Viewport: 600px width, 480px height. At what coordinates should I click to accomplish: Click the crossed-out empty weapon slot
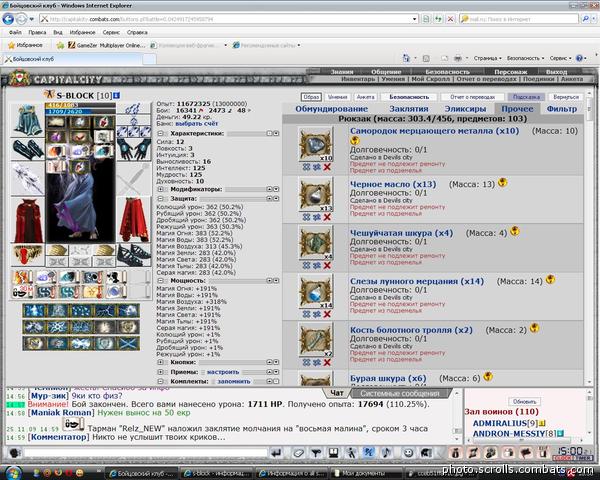(x=134, y=179)
